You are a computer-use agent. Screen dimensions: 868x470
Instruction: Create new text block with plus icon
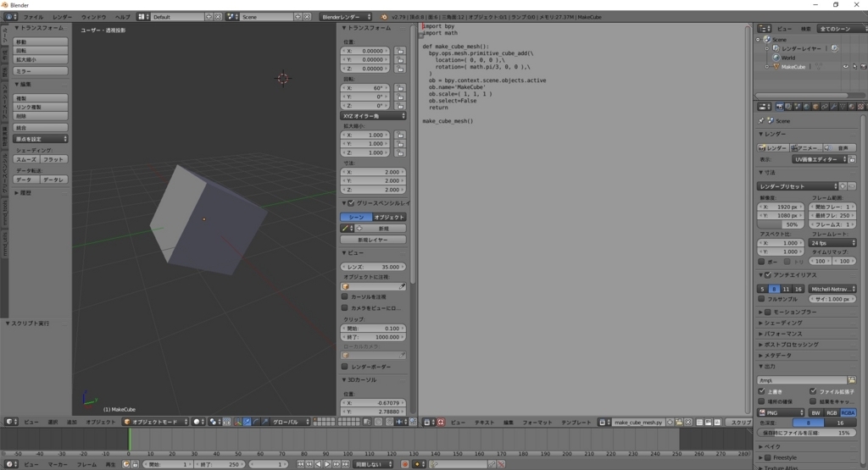[x=670, y=422]
